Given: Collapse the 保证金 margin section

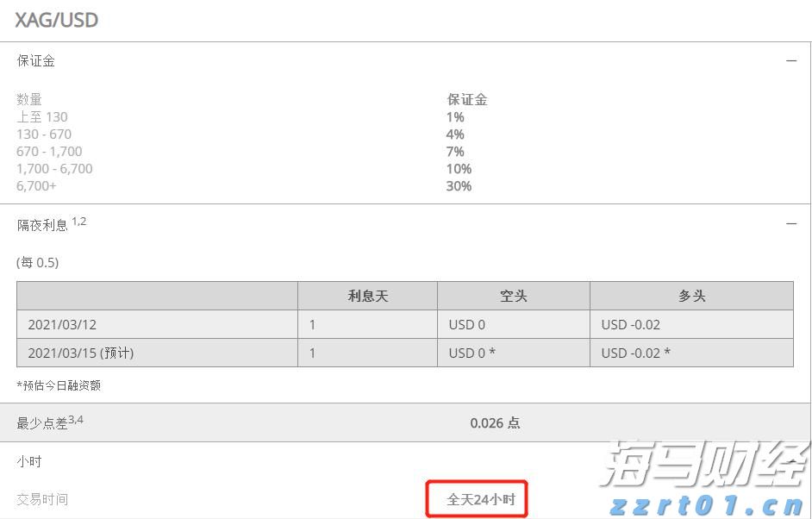Looking at the screenshot, I should pos(792,60).
